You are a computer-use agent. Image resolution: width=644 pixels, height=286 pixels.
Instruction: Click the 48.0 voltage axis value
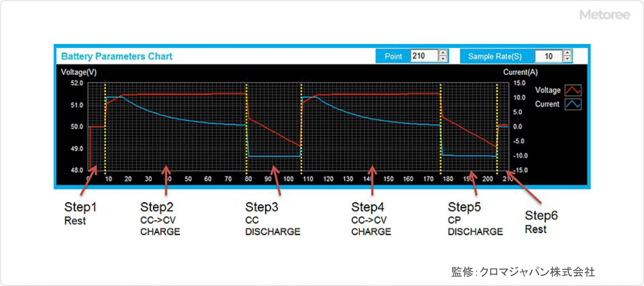(77, 170)
